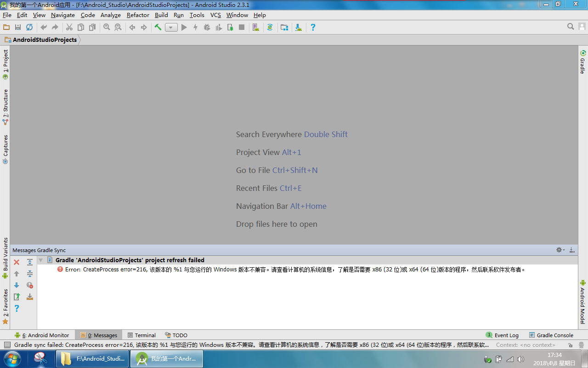588x368 pixels.
Task: Apply changes with the lightning bolt icon
Action: (196, 27)
